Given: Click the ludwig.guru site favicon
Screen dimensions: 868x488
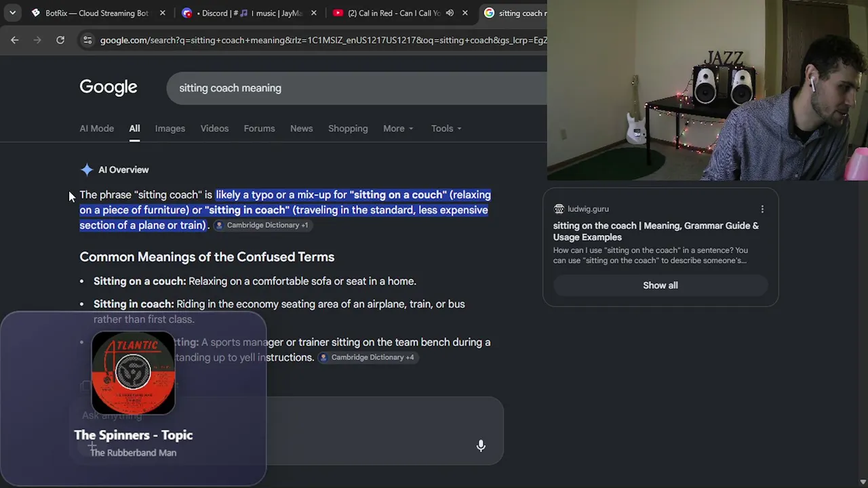Looking at the screenshot, I should (559, 209).
